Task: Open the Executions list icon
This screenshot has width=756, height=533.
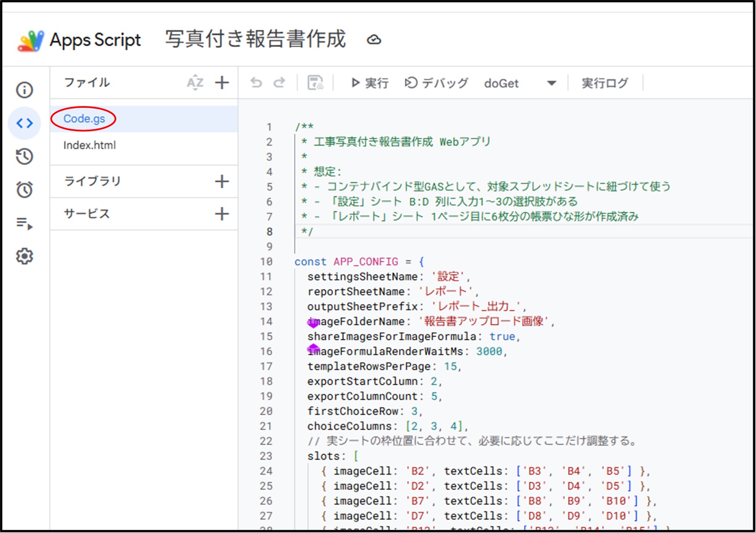Action: [24, 223]
